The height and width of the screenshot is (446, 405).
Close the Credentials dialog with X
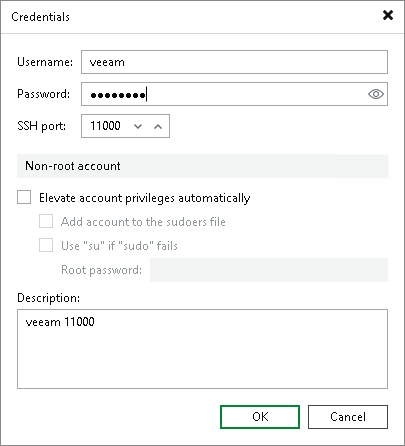point(388,15)
